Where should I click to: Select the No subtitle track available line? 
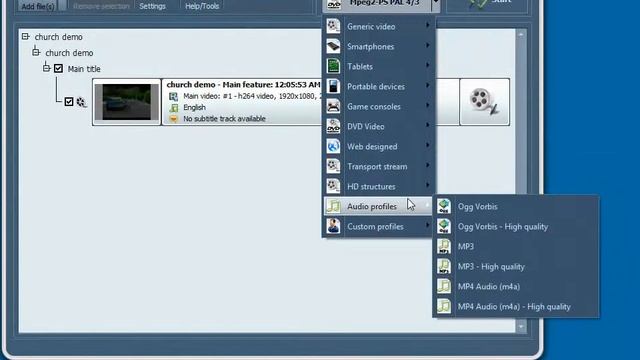click(224, 119)
